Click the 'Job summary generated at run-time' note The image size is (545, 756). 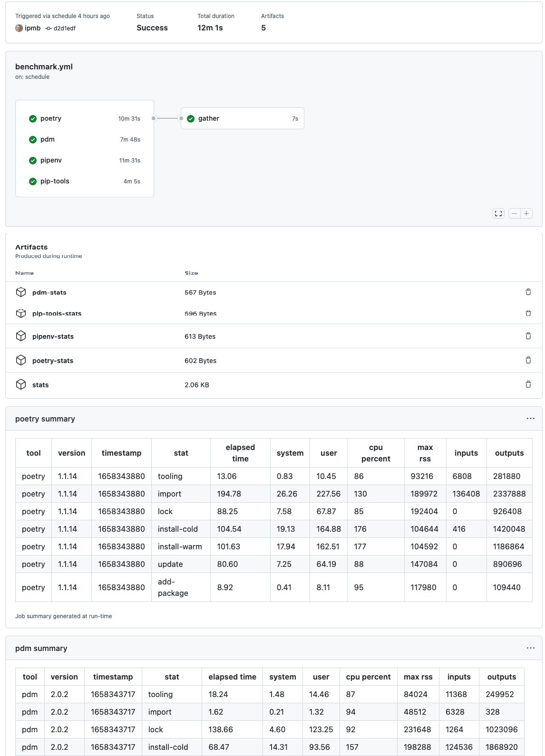(64, 616)
